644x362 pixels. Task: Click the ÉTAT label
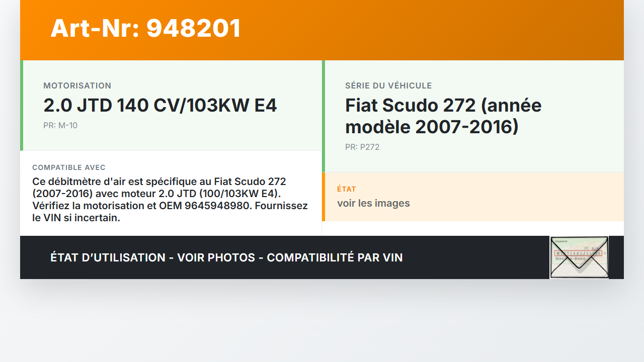346,189
